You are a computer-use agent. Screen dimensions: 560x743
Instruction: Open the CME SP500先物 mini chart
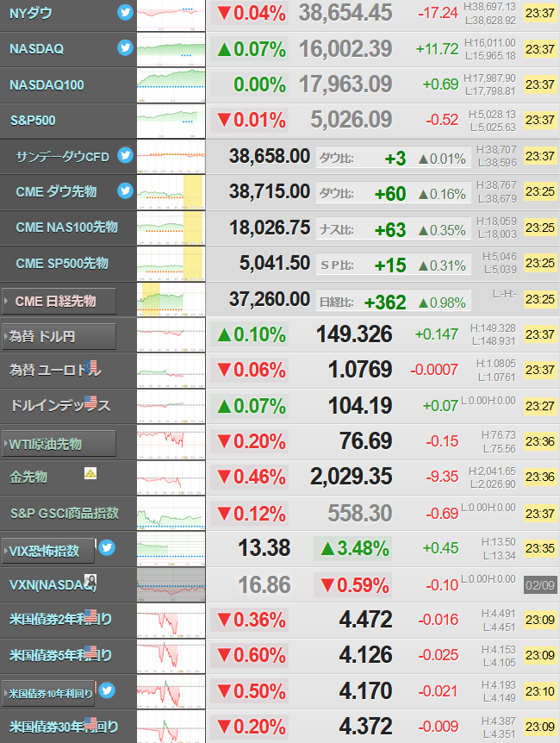171,264
